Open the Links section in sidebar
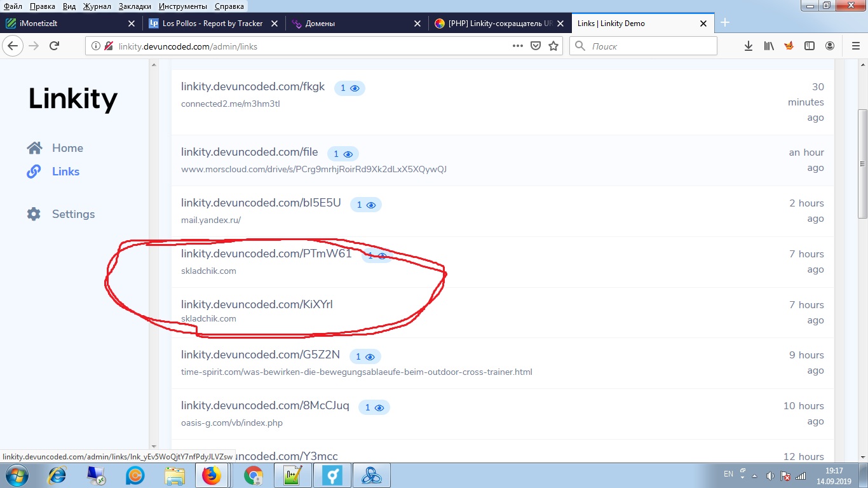 pos(65,172)
